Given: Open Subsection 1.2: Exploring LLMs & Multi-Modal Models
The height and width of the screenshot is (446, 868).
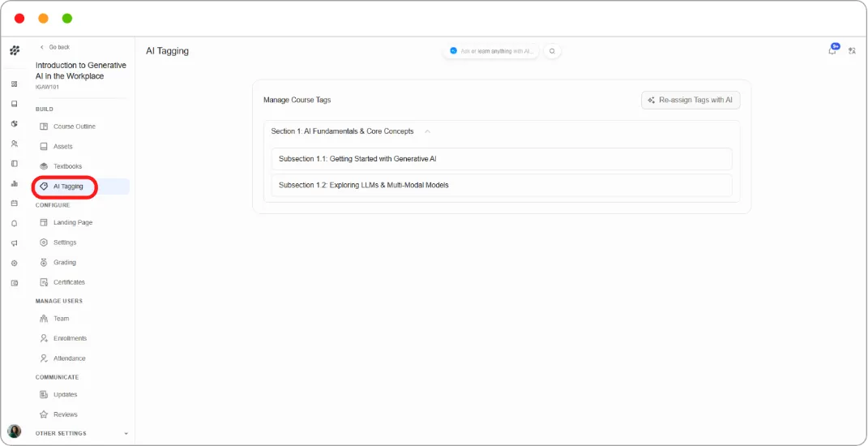Looking at the screenshot, I should (502, 185).
